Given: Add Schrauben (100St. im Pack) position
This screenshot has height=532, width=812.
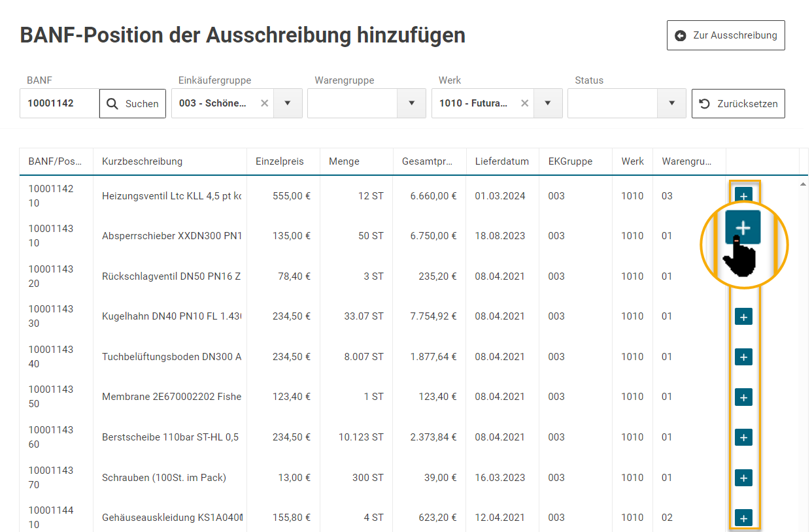Looking at the screenshot, I should [743, 478].
